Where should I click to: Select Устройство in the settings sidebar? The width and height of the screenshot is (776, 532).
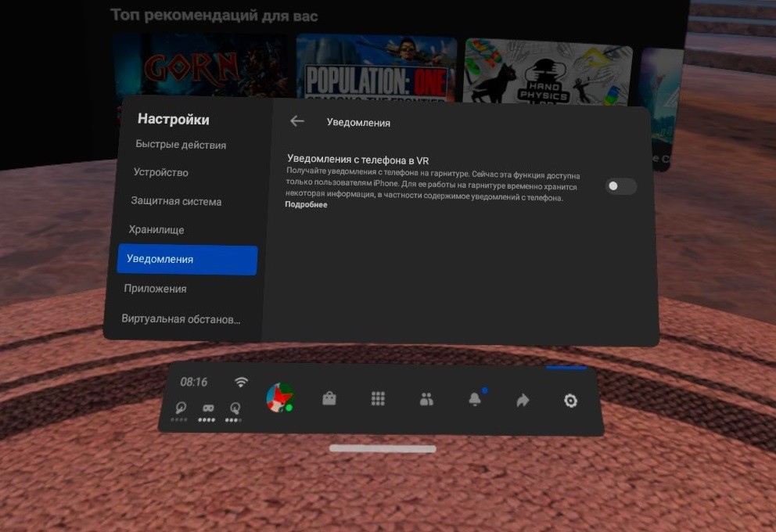(x=161, y=172)
